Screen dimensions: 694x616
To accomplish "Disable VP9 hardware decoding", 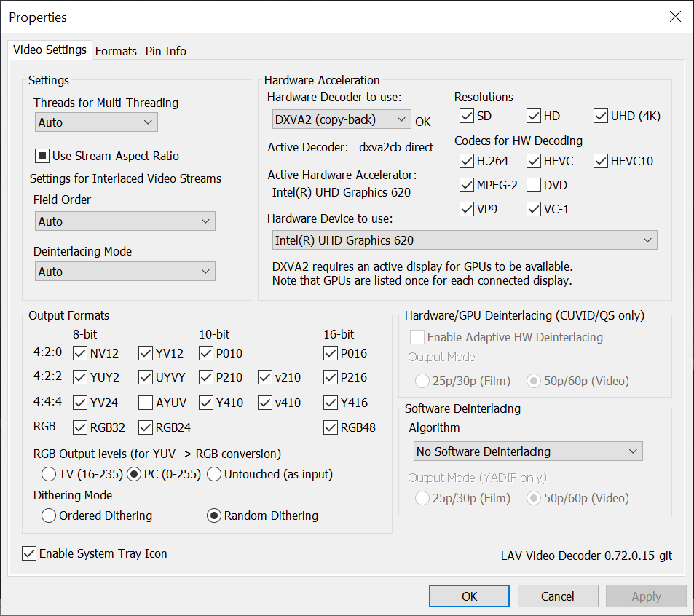I will tap(467, 209).
